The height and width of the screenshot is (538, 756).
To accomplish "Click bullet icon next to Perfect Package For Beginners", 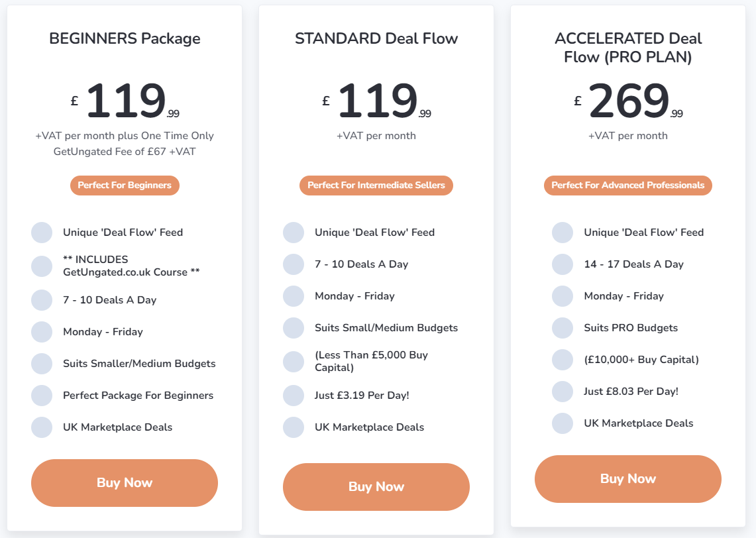I will click(42, 396).
